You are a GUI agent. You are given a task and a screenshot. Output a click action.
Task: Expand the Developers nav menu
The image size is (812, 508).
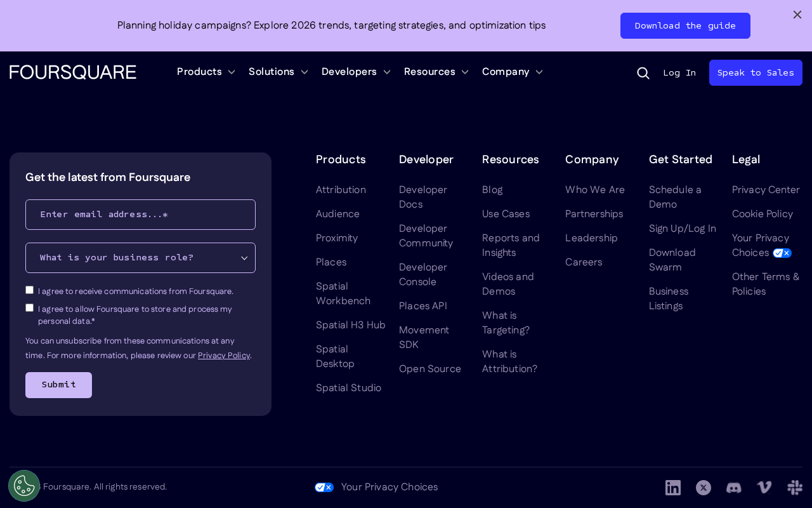pyautogui.click(x=356, y=72)
